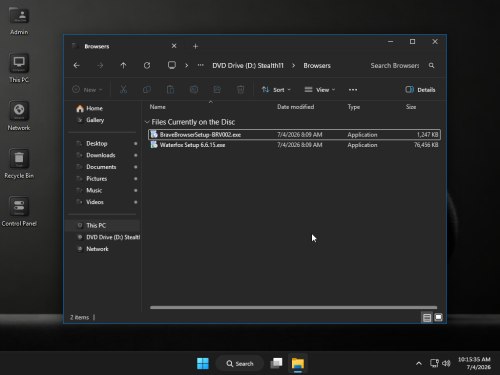Select Waterfox Setup 6.6.15.exe file
Screen dimensions: 500x375
(294, 145)
